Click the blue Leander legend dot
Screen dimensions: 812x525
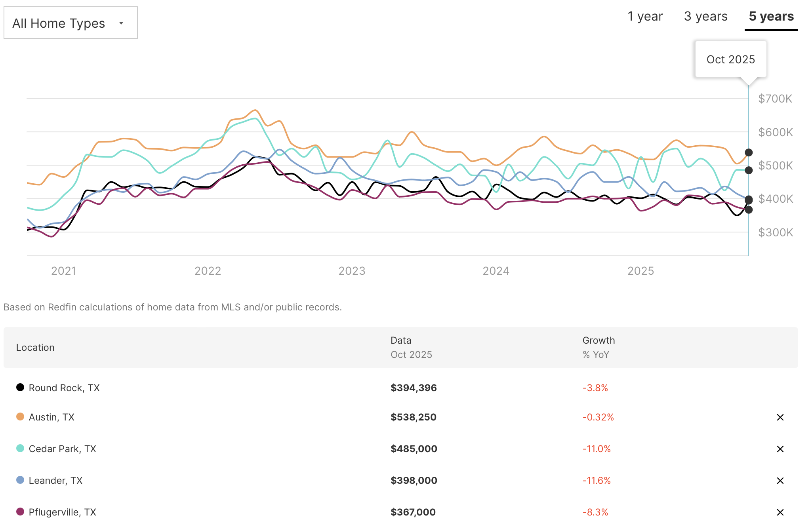click(20, 480)
